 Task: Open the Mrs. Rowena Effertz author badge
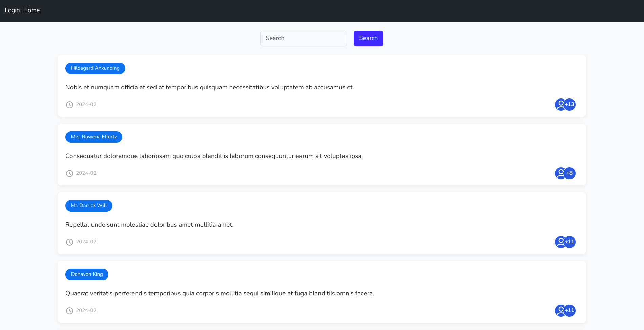[94, 137]
